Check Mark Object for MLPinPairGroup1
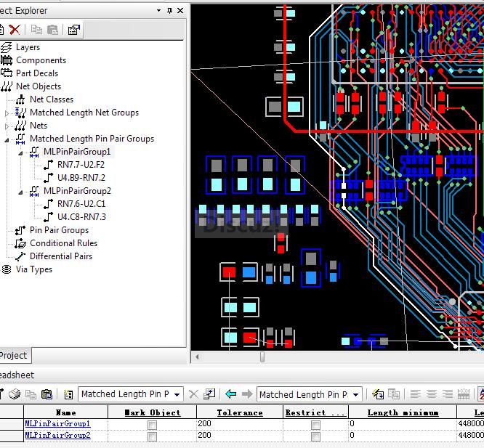 (152, 424)
